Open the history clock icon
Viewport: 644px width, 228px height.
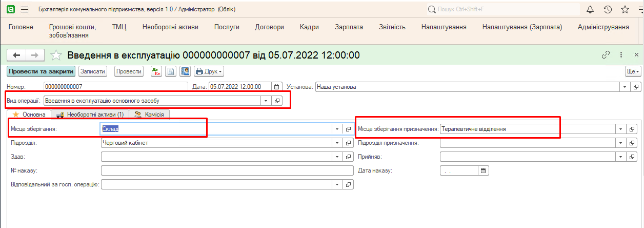(608, 10)
